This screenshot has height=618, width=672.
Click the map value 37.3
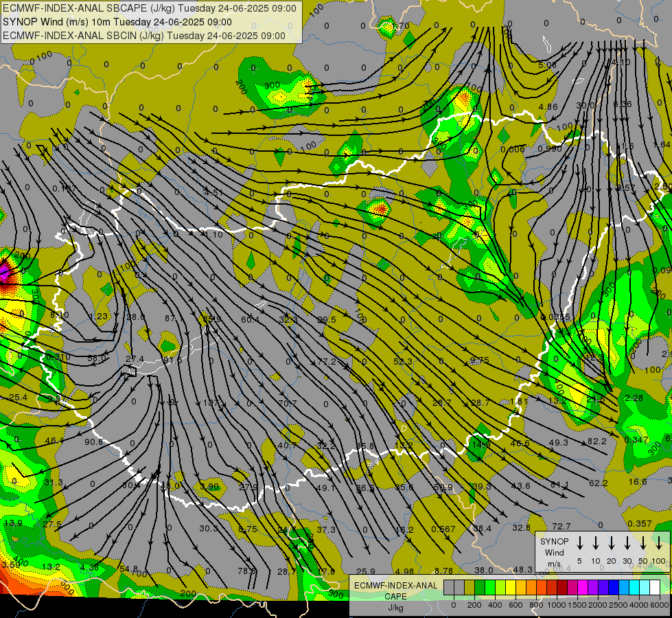tap(326, 529)
